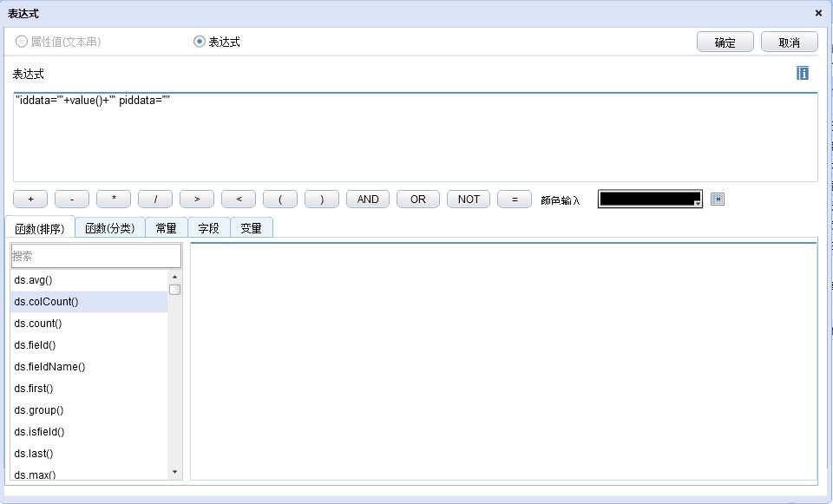Select ds.colCount() in the function list
833x504 pixels.
[89, 302]
